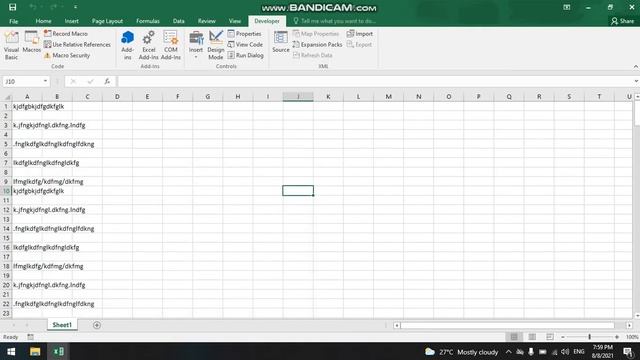
Task: Click the Excel taskbar icon
Action: coord(58,351)
